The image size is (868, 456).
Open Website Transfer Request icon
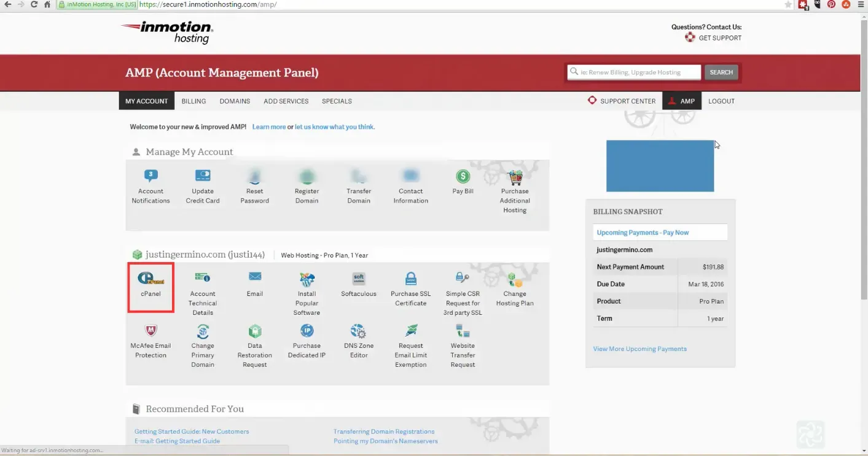click(463, 331)
